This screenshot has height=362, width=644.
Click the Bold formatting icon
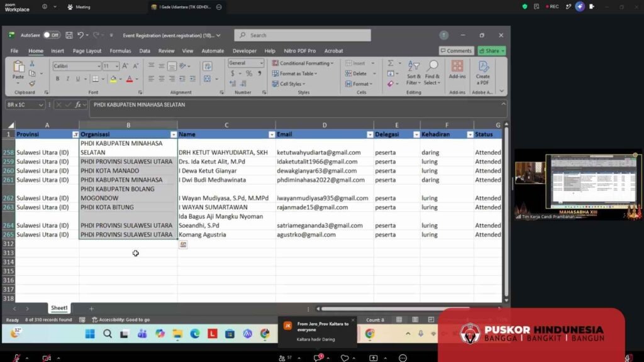57,79
